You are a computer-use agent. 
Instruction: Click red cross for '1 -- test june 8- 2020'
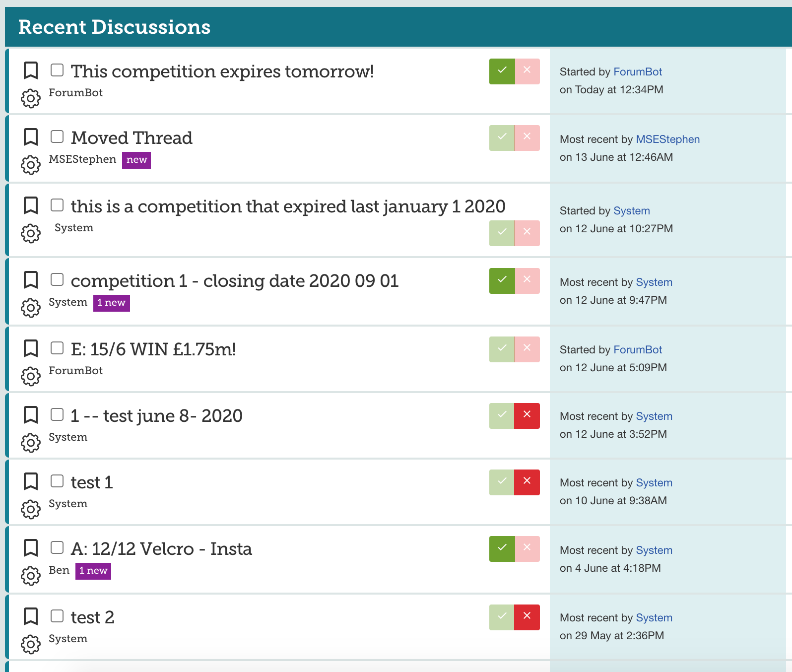coord(528,416)
